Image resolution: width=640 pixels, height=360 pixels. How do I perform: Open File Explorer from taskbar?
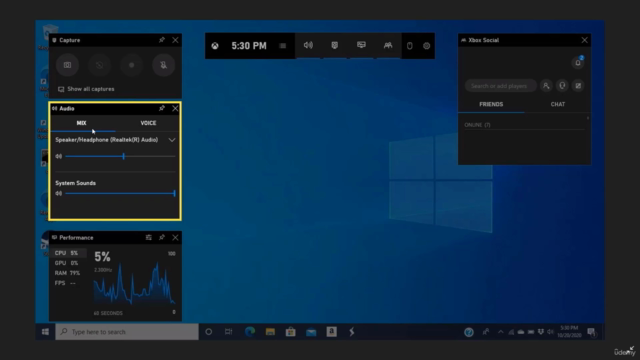pyautogui.click(x=270, y=332)
